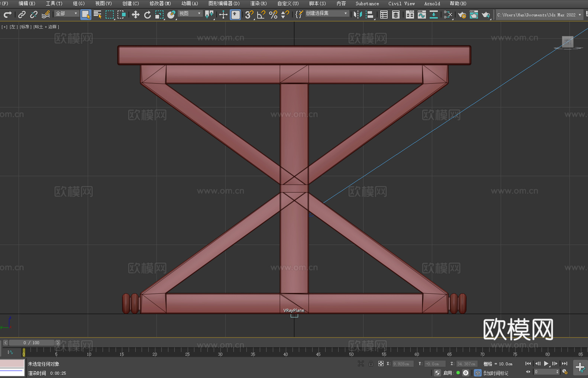Toggle Spinner Snap

[285, 14]
